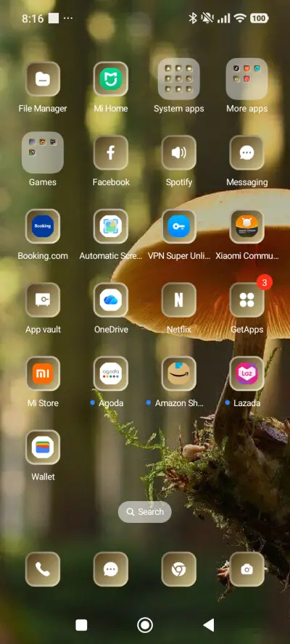Tap the Phone dialer dock icon

click(x=43, y=569)
